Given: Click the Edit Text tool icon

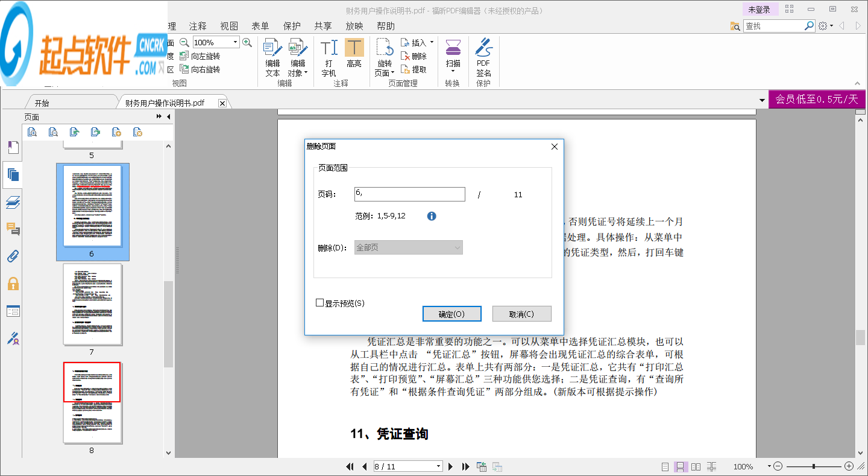Looking at the screenshot, I should click(x=272, y=57).
